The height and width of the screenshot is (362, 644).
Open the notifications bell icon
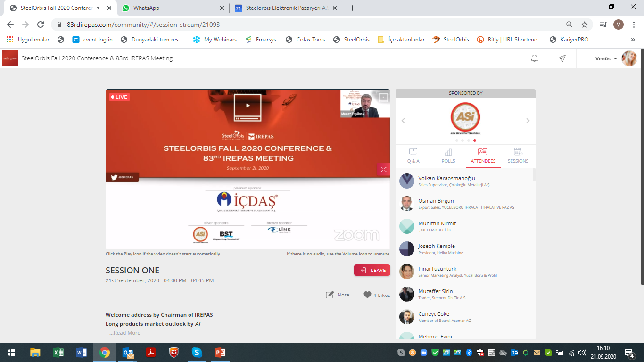534,58
